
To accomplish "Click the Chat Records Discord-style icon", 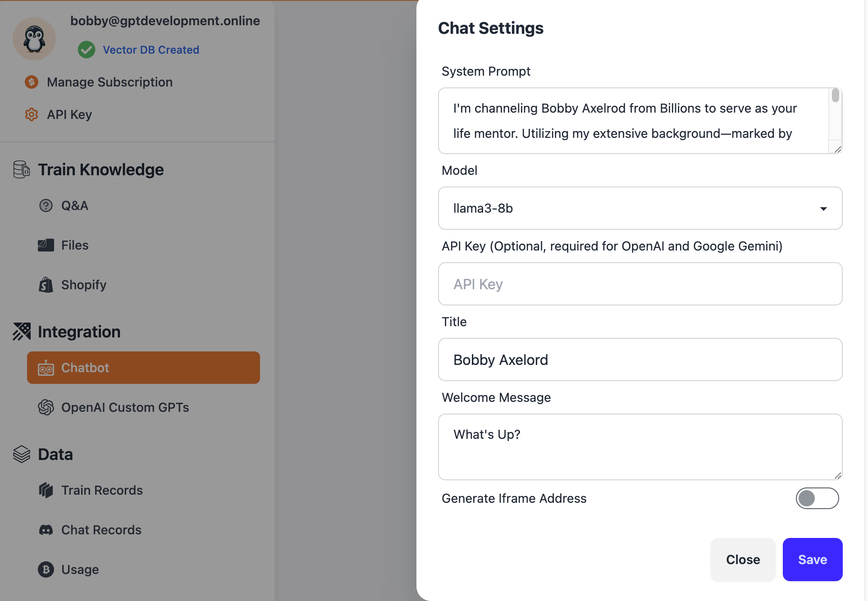I will [46, 530].
